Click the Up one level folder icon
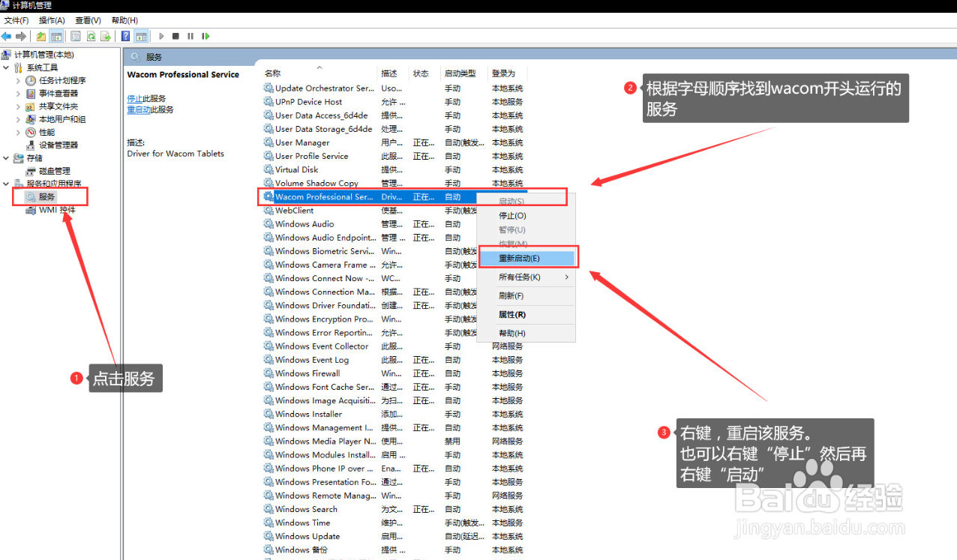957x560 pixels. [x=41, y=36]
